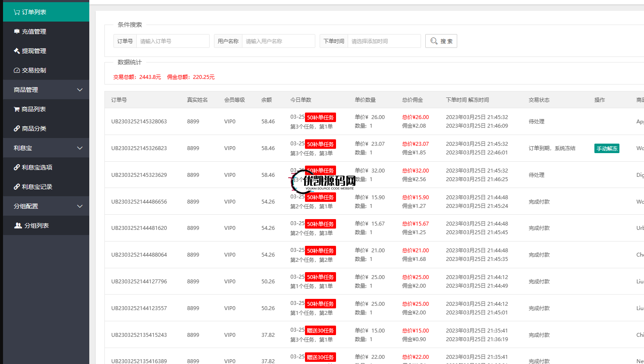644x364 pixels.
Task: Collapse the 分组配置 menu chevron
Action: pyautogui.click(x=80, y=206)
